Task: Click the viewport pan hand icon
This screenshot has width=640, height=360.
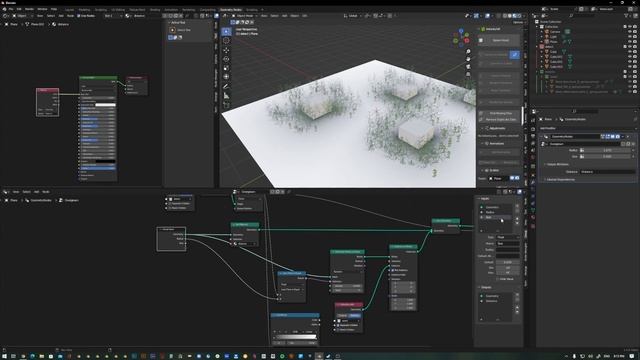Action: 468,59
